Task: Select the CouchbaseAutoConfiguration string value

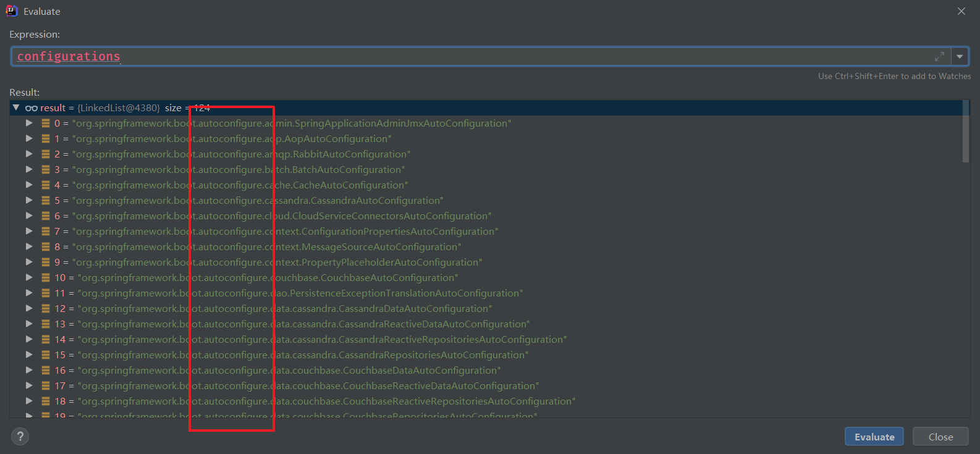Action: coord(268,278)
